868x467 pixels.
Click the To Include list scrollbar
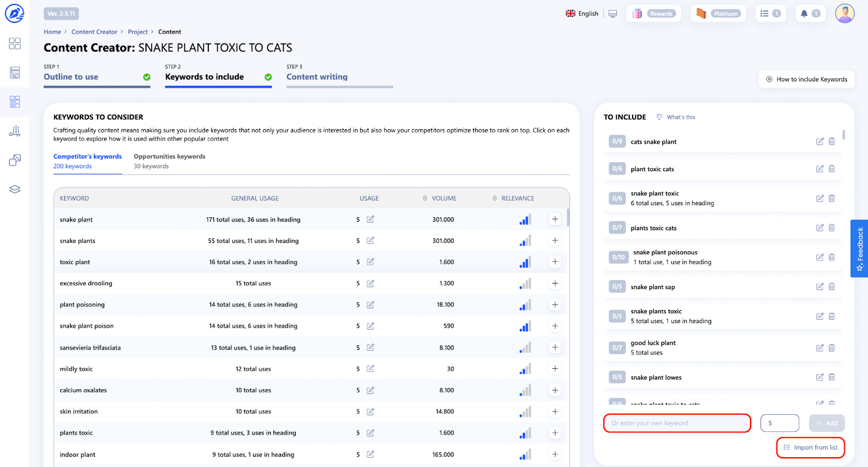click(x=844, y=135)
